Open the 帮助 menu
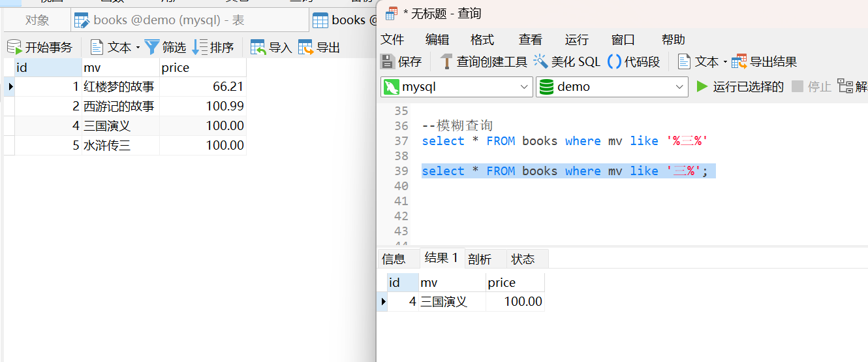Screen dimensions: 868x362 click(674, 39)
